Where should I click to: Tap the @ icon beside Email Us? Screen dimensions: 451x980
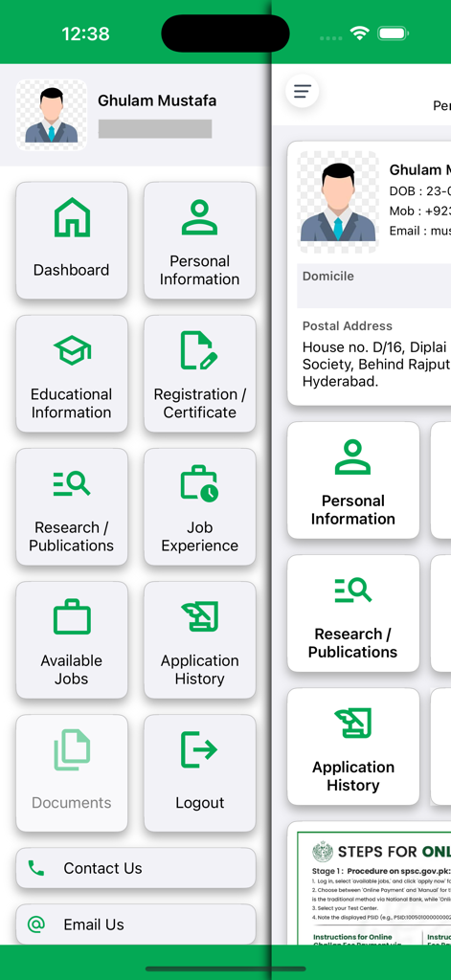36,924
